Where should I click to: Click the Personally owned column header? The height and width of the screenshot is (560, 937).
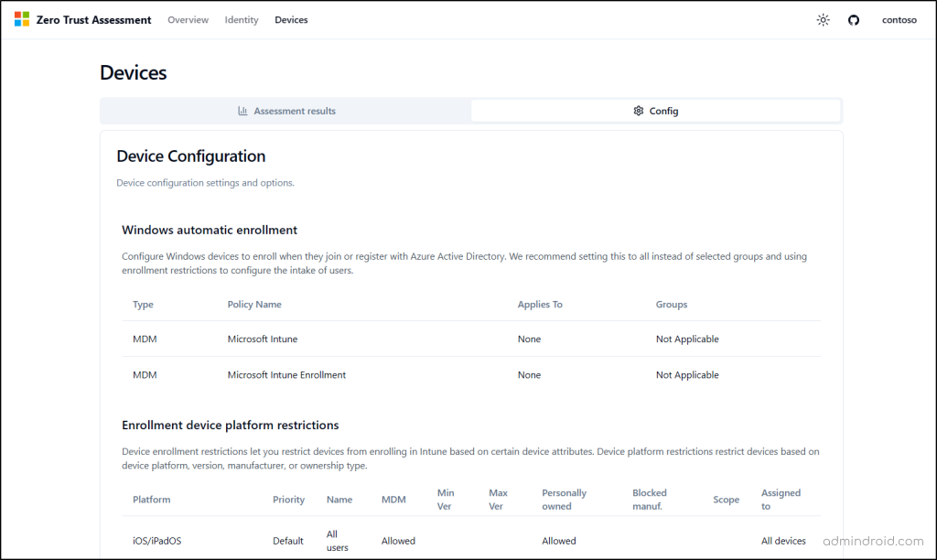pos(564,500)
